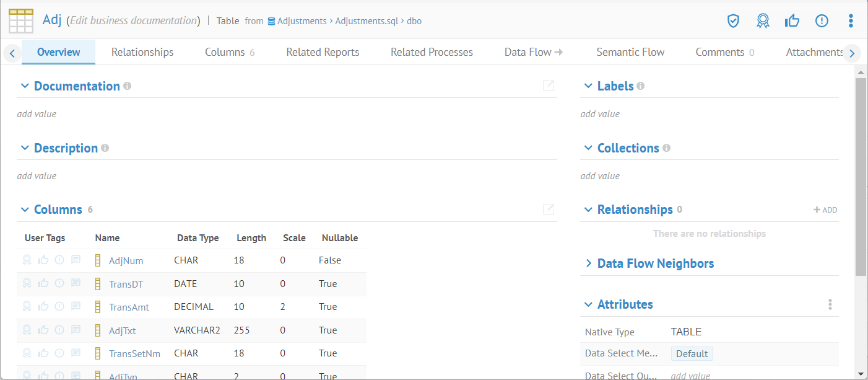Click the warning exclamation icon in header
Screen dimensions: 868x380
click(x=822, y=21)
